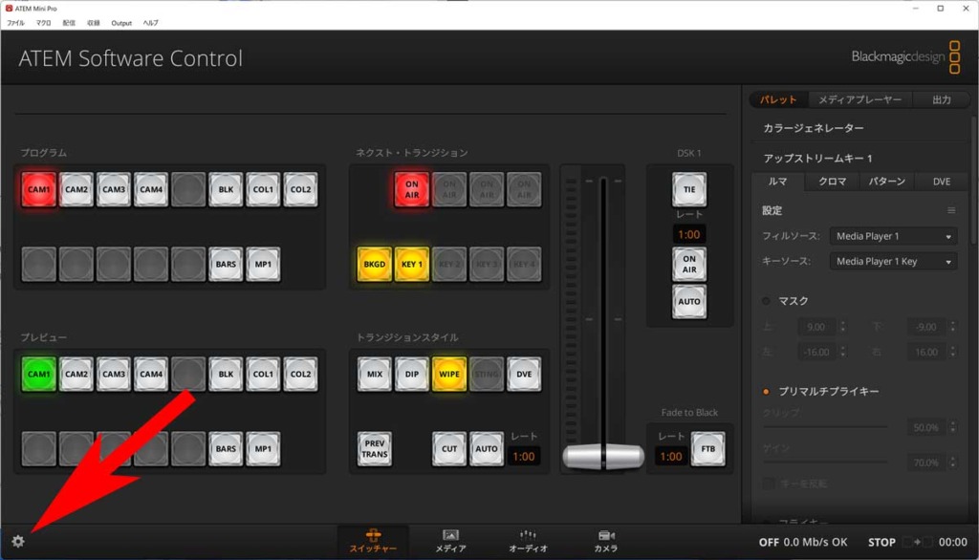
Task: Click the CUT transition button
Action: (448, 448)
